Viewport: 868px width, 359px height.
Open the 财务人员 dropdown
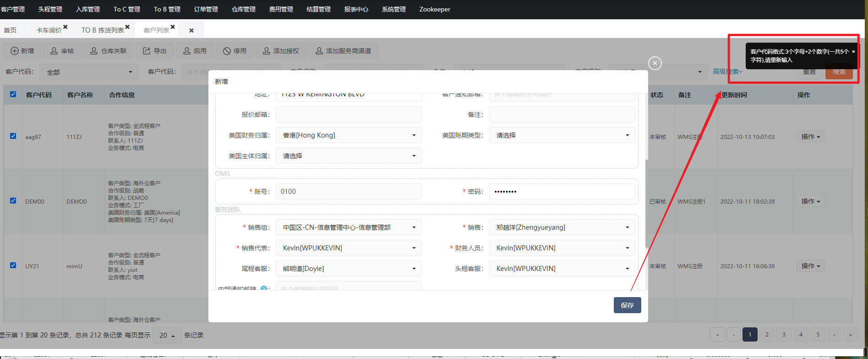click(x=562, y=248)
